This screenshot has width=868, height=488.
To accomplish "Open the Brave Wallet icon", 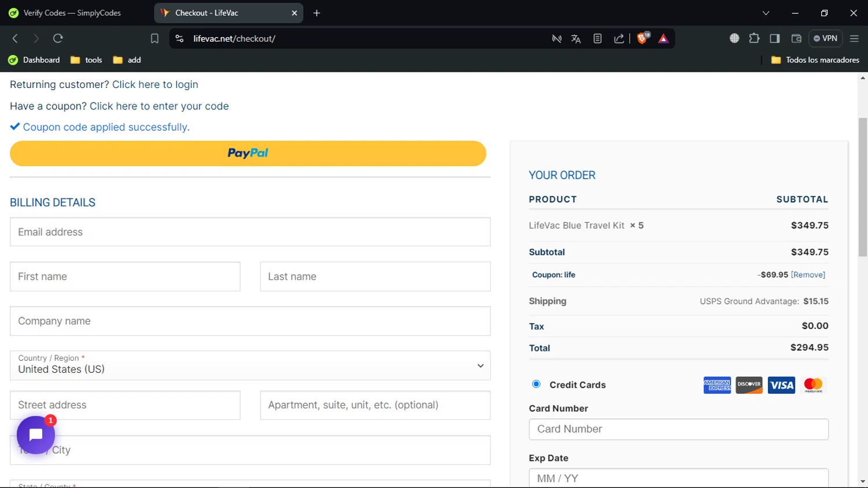I will (796, 38).
